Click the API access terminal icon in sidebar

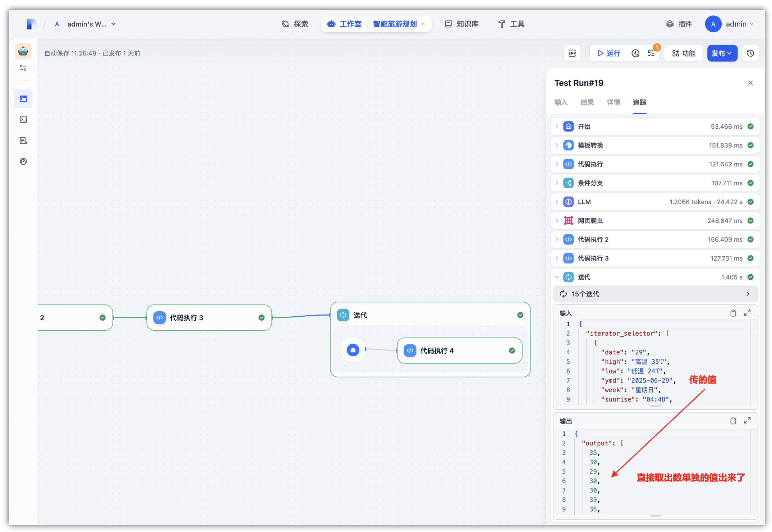(x=23, y=120)
